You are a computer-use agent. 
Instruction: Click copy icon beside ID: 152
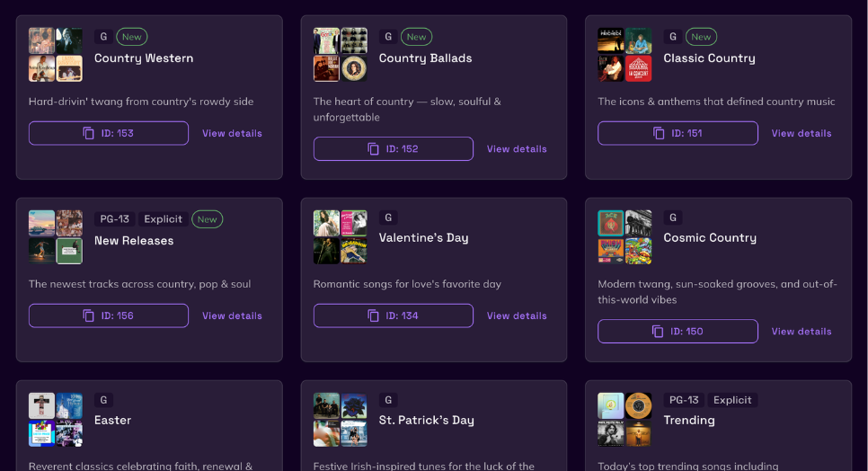point(374,149)
